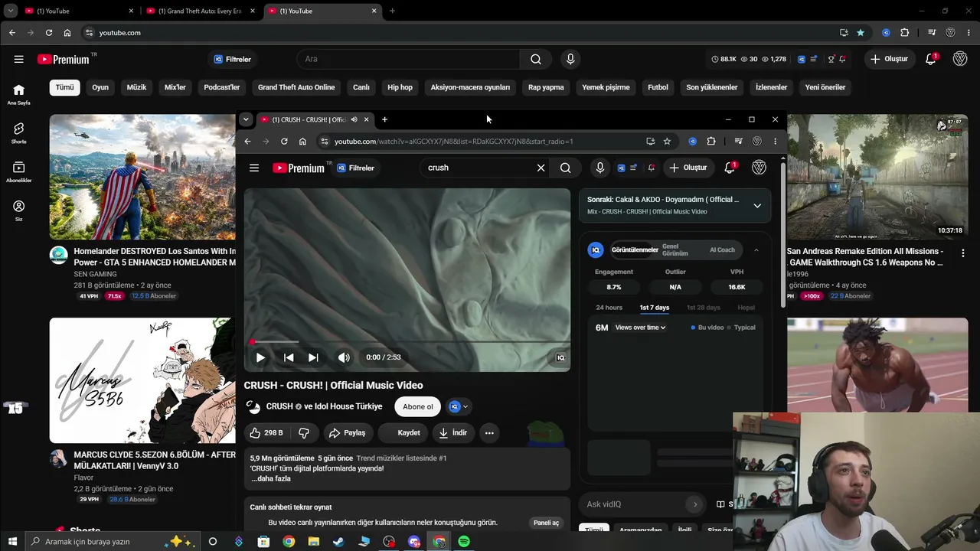Open the CRUSH channel avatar
This screenshot has width=980, height=551.
tap(253, 407)
